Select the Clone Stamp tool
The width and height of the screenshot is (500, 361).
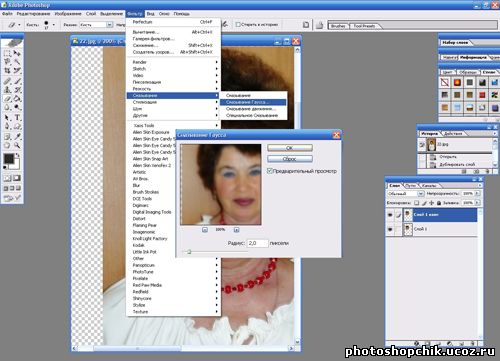(x=7, y=90)
